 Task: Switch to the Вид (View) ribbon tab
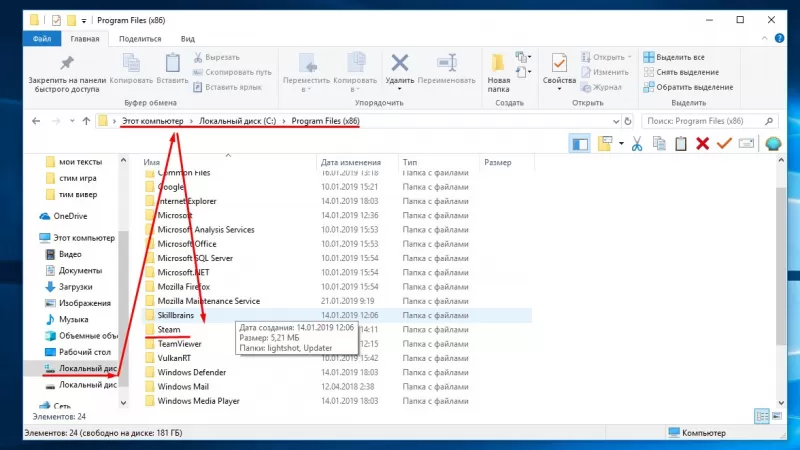tap(189, 39)
